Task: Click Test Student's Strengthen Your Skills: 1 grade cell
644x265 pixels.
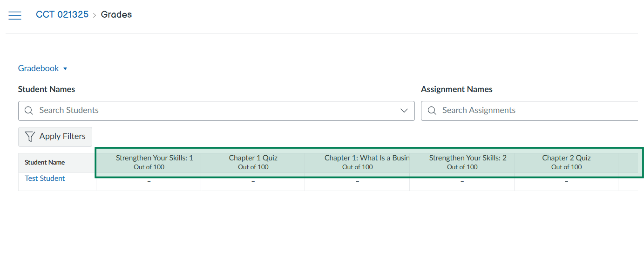Action: 149,182
